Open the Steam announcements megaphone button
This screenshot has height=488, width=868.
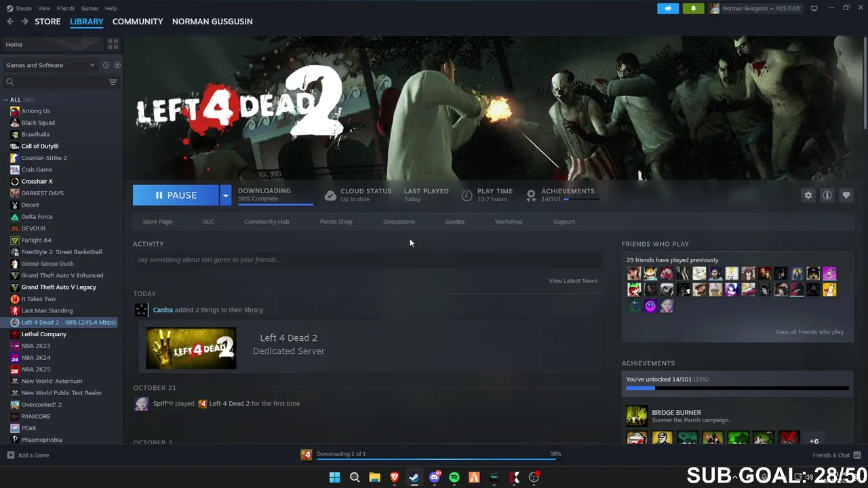pyautogui.click(x=667, y=8)
